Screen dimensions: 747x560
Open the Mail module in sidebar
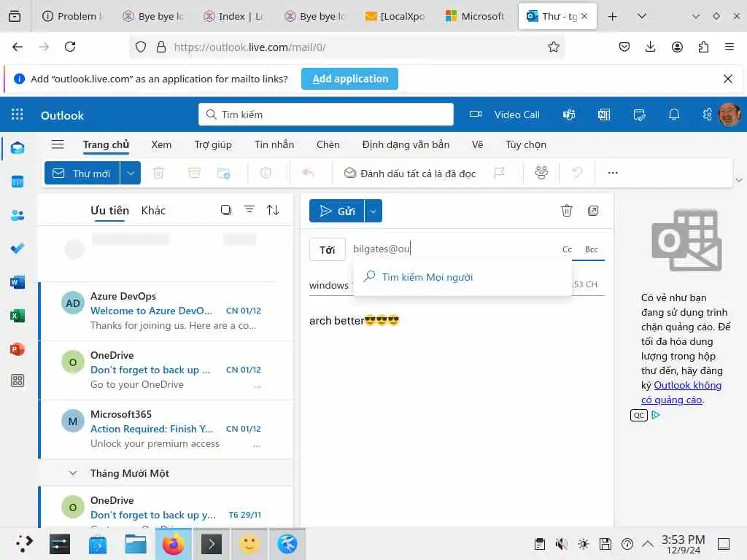(18, 148)
